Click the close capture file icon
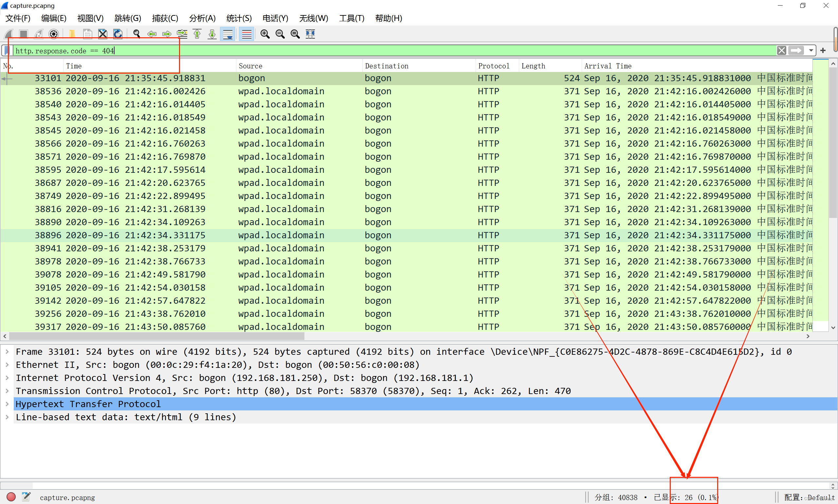838x504 pixels. point(102,34)
